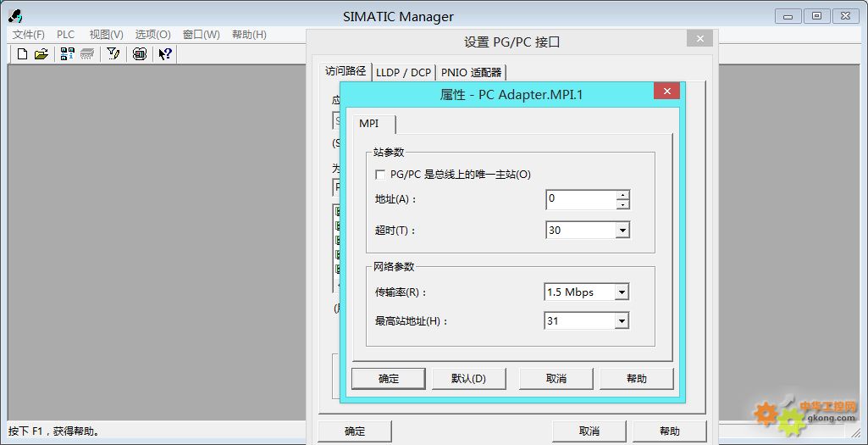Click 取消 in the 设置 PG/PC 接口 dialog
Screen dimensions: 868x445
(x=589, y=431)
